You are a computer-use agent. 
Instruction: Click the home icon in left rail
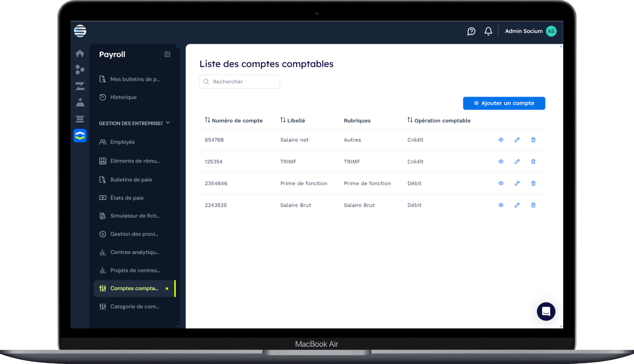point(80,53)
